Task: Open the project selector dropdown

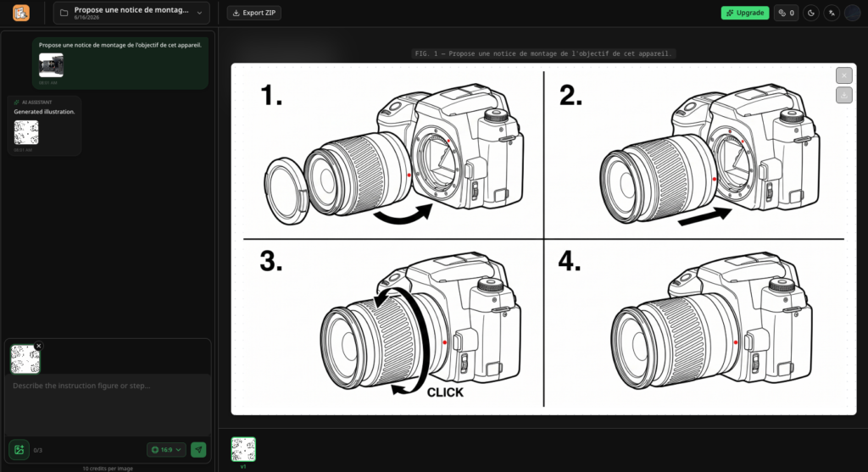Action: coord(131,13)
